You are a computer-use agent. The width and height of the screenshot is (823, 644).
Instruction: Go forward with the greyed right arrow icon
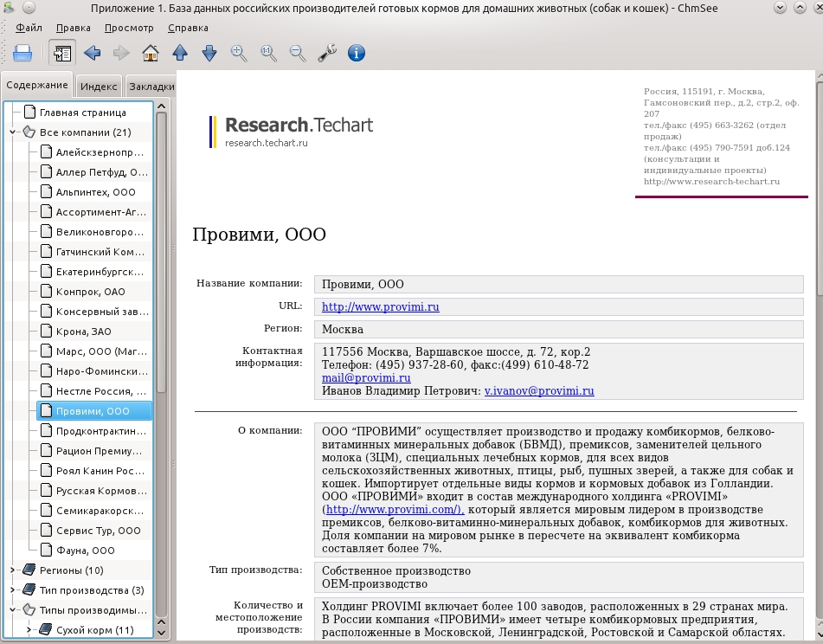pyautogui.click(x=121, y=53)
